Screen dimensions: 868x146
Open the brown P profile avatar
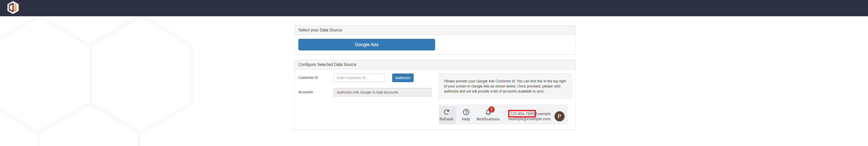tap(559, 116)
